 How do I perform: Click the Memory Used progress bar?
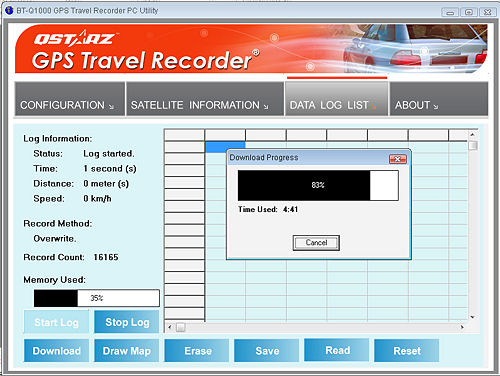coord(97,298)
